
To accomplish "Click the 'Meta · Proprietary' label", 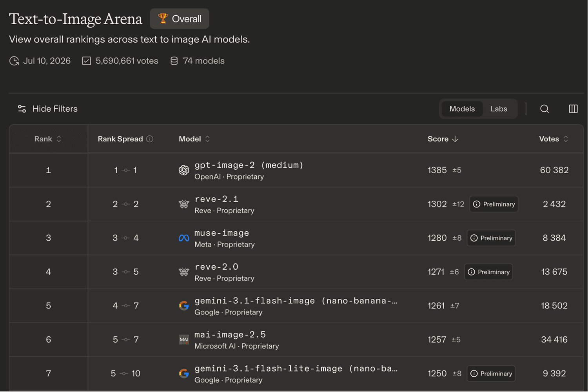I will coord(225,245).
